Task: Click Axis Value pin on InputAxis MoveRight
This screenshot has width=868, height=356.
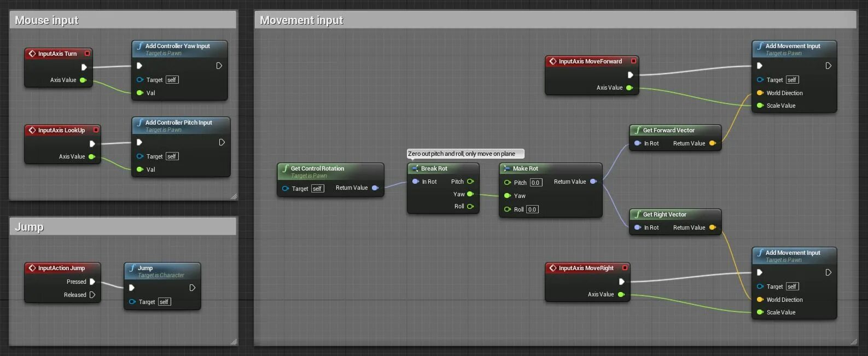Action: coord(621,294)
